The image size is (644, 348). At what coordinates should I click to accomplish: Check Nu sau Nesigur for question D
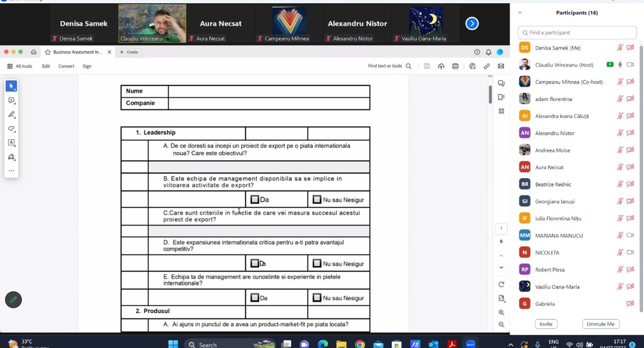(317, 264)
